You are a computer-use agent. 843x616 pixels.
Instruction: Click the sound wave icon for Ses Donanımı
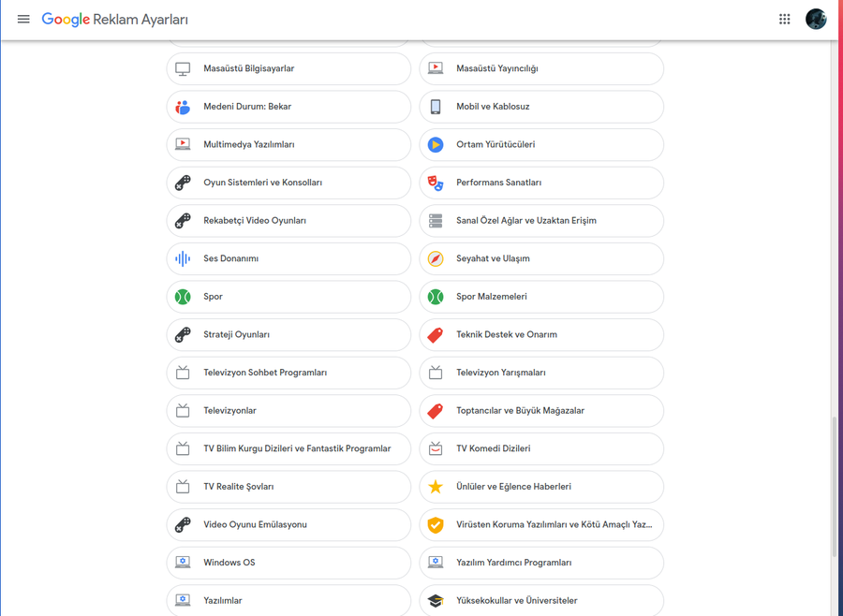point(183,258)
